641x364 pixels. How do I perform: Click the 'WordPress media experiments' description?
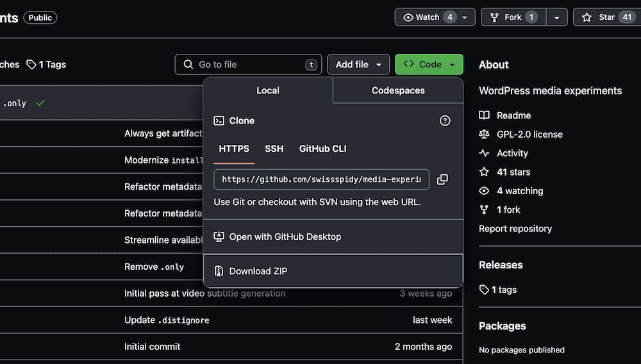point(550,91)
